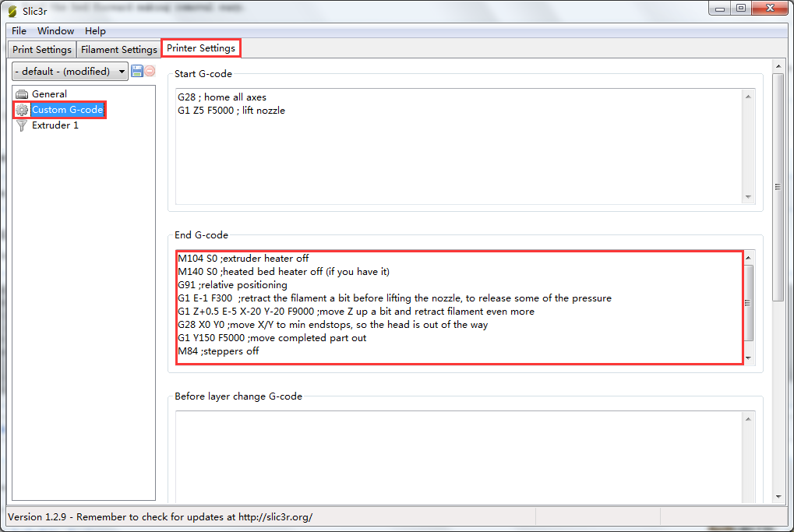This screenshot has height=532, width=794.
Task: Click inside the Before layer change G-code box
Action: (x=459, y=457)
